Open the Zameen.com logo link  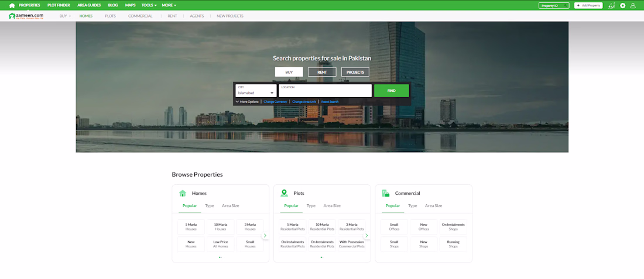[x=26, y=16]
